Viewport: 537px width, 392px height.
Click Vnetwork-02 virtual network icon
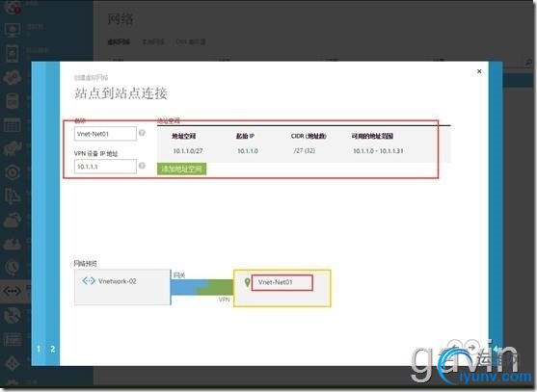[x=89, y=281]
